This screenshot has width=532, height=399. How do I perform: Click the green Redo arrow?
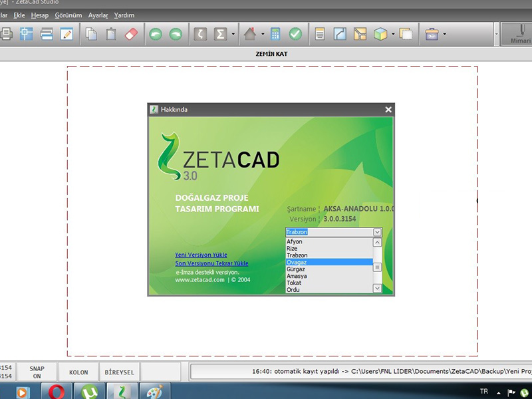coord(176,34)
